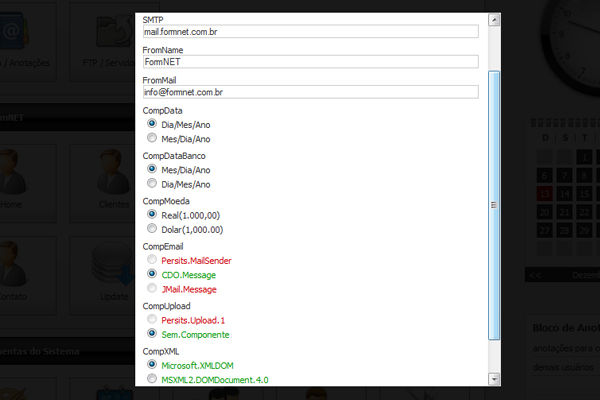This screenshot has height=400, width=600.
Task: Select Dia/Mes/Ano under CompDataBanco
Action: [x=152, y=183]
